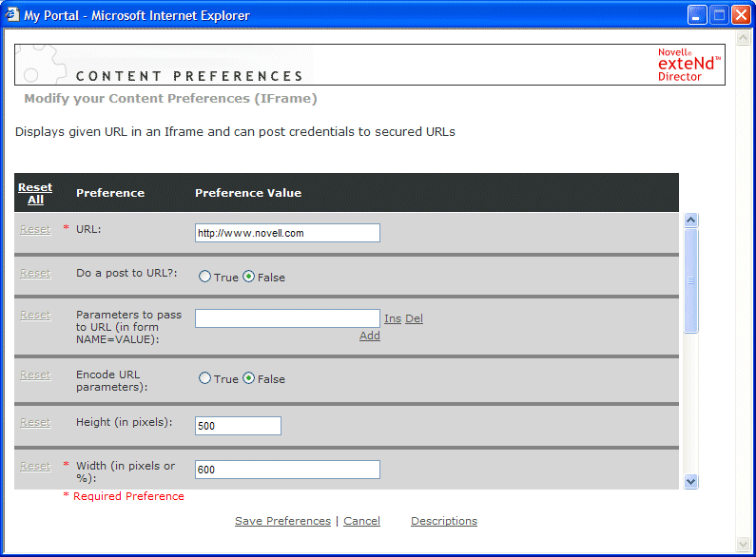Viewport: 756px width, 557px height.
Task: Click the URL input field
Action: pyautogui.click(x=287, y=233)
